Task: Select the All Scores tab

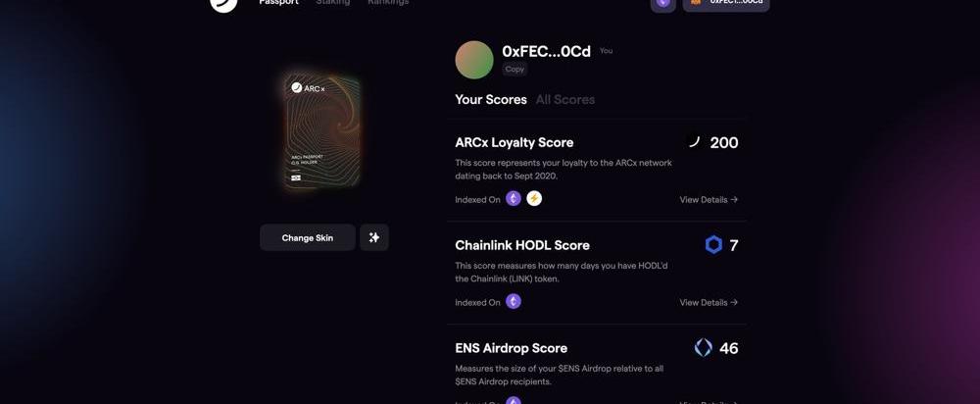Action: (x=565, y=99)
